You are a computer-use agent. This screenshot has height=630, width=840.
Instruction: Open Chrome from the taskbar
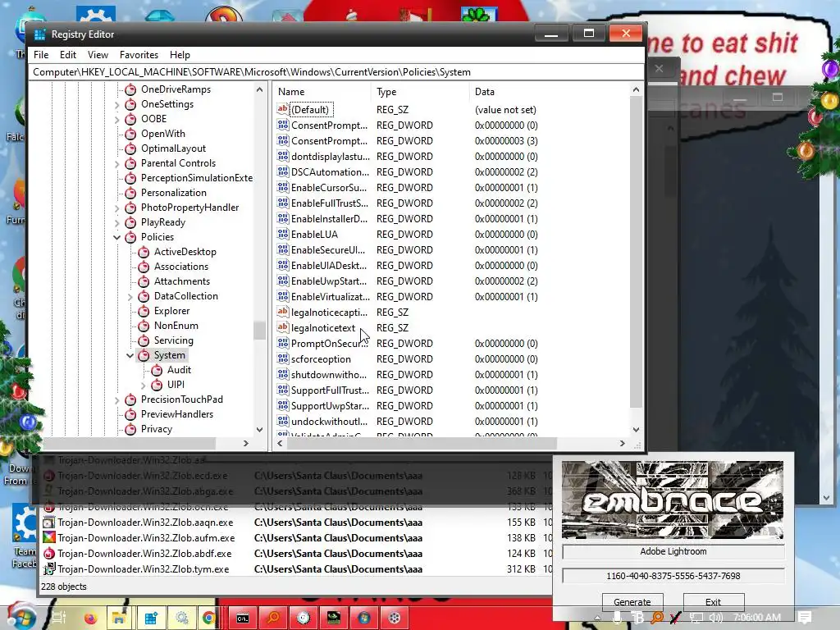209,618
